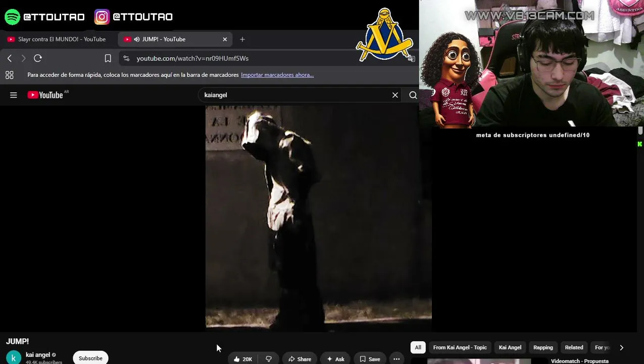Viewport: 644px width, 364px height.
Task: Go back with the browser back arrow
Action: tap(10, 58)
